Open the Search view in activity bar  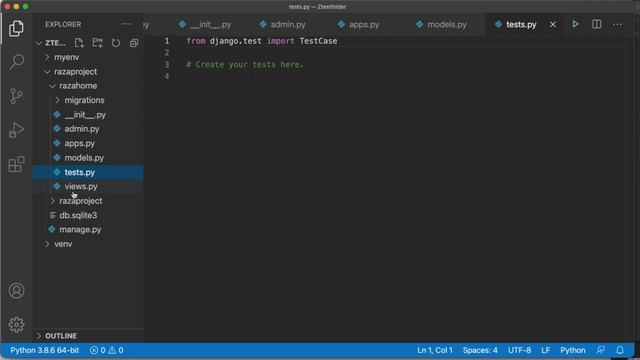coord(16,62)
